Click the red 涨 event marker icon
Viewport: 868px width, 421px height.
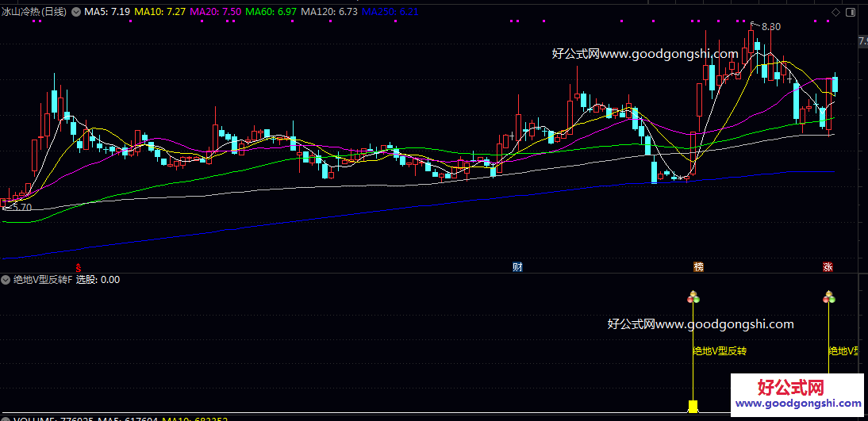click(x=828, y=267)
